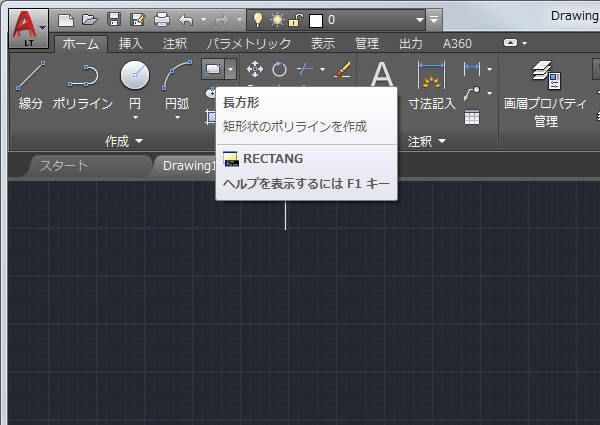Insert a table with the table icon
The image size is (600, 425).
point(471,117)
